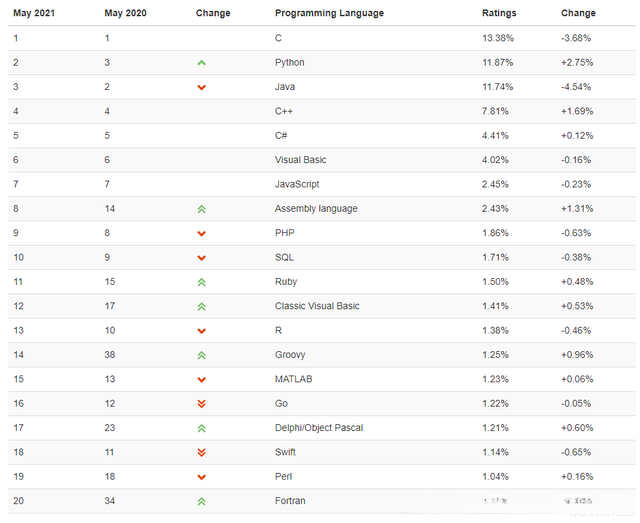This screenshot has height=523, width=640.
Task: Click the +2.75% change value for Python
Action: point(576,62)
